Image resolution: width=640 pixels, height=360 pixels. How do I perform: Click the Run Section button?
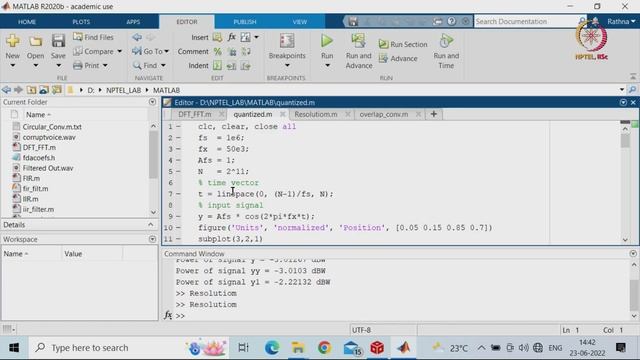click(x=403, y=44)
